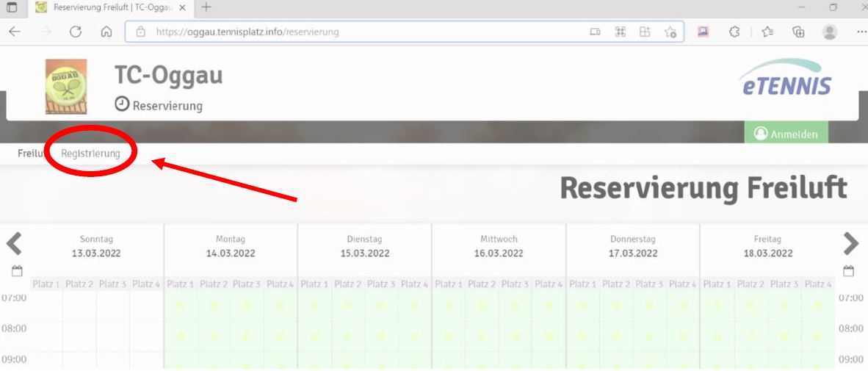This screenshot has width=868, height=371.
Task: Click the TC-Oggau club logo
Action: (66, 86)
